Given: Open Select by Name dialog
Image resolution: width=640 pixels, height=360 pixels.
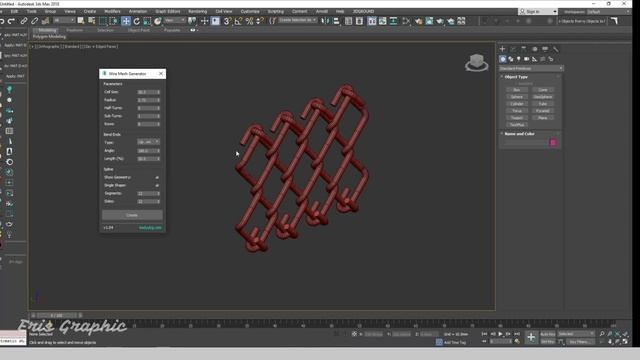Looking at the screenshot, I should 92,21.
